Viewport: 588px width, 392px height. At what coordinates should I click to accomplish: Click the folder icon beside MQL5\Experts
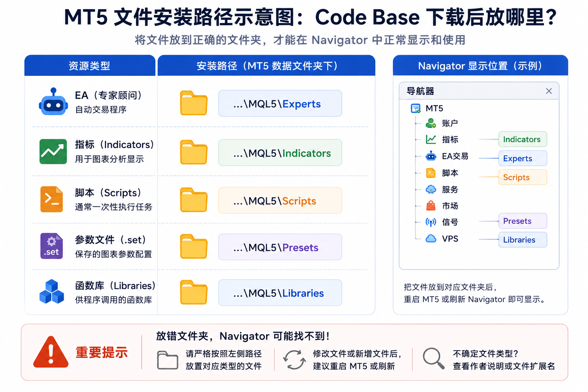pyautogui.click(x=194, y=103)
